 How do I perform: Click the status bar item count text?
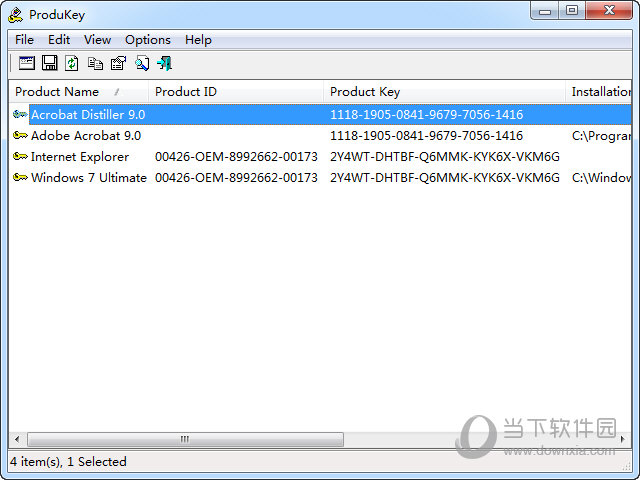click(x=68, y=462)
